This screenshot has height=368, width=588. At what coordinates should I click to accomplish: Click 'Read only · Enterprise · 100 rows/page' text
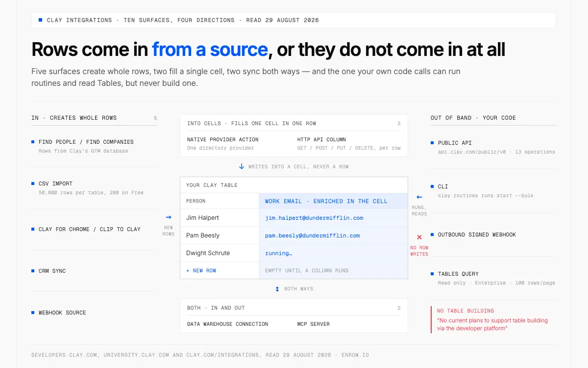point(496,283)
